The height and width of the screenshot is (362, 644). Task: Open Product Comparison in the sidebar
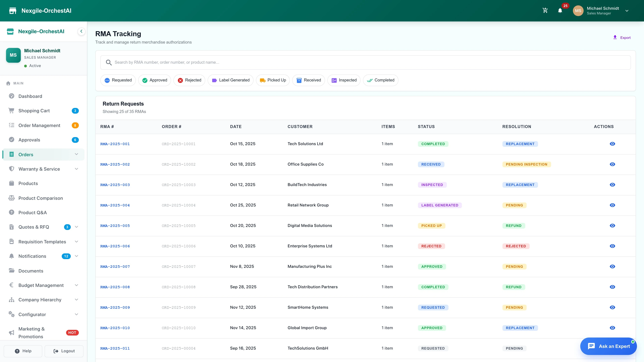tap(40, 198)
